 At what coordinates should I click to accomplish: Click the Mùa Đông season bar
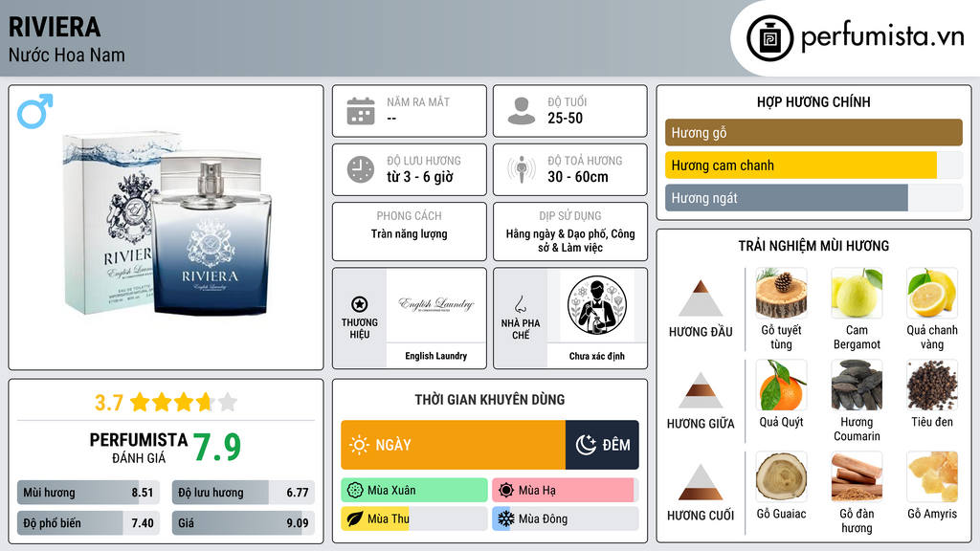[566, 519]
